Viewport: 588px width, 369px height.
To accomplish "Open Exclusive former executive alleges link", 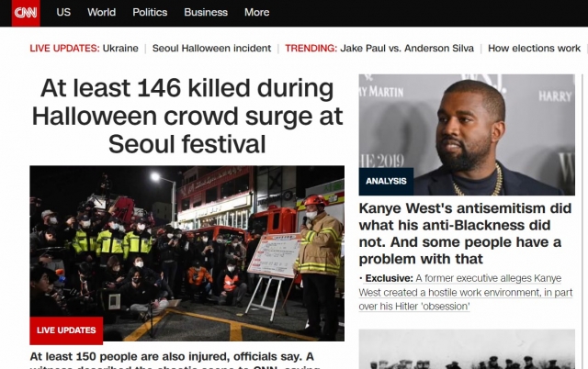I will click(466, 292).
